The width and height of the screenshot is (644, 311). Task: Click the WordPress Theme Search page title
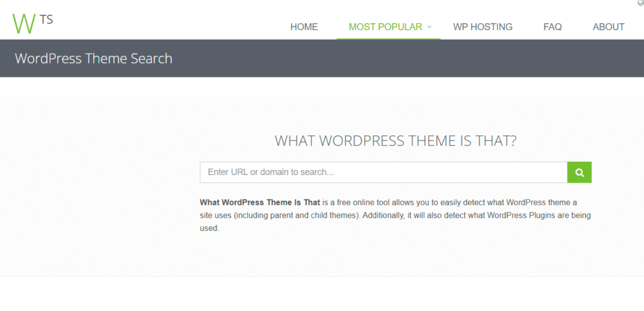coord(94,59)
